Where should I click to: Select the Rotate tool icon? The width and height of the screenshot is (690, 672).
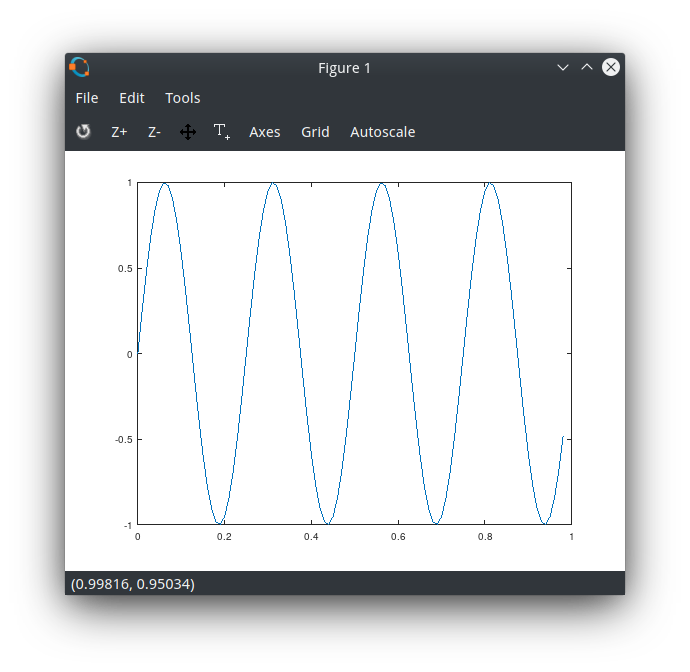83,132
